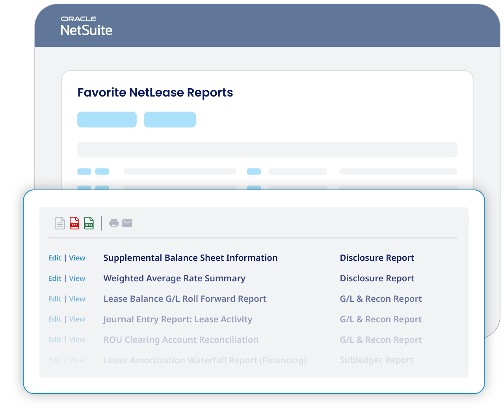
Task: Select 'Lease Amortization Waterfall Report (Financing)' text
Action: point(205,361)
